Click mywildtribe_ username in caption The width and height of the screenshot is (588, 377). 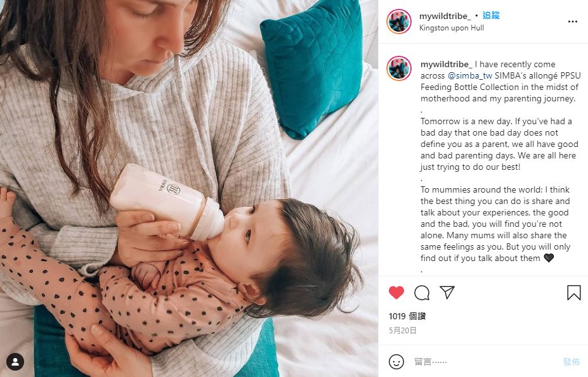coord(447,65)
